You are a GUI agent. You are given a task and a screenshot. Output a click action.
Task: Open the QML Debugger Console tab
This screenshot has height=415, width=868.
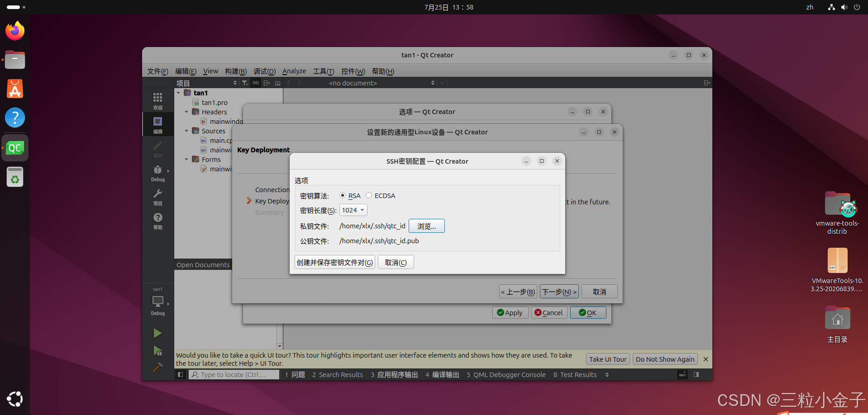(506, 374)
